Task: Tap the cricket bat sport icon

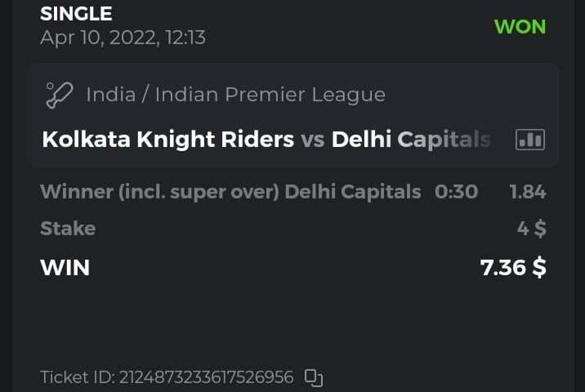Action: coord(60,95)
